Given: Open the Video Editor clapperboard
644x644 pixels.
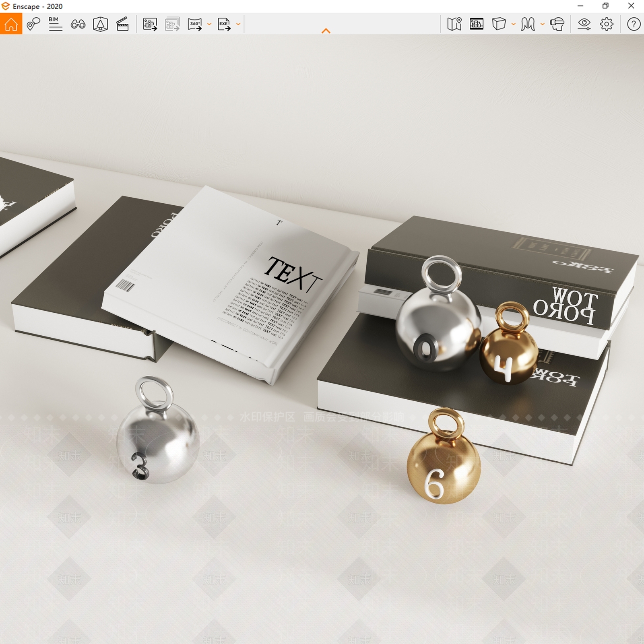Looking at the screenshot, I should [x=122, y=24].
